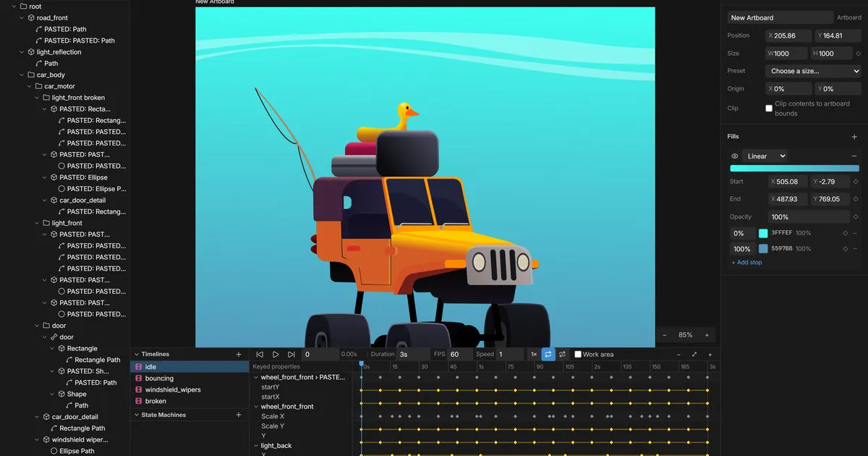The height and width of the screenshot is (456, 868).
Task: Select the ping-pong playback mode icon
Action: 562,355
